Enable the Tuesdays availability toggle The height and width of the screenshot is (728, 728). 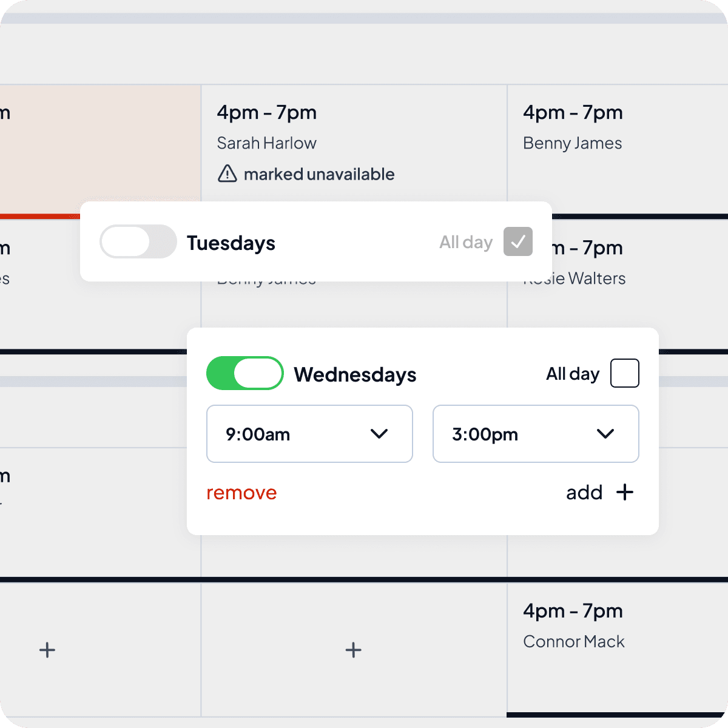click(138, 241)
